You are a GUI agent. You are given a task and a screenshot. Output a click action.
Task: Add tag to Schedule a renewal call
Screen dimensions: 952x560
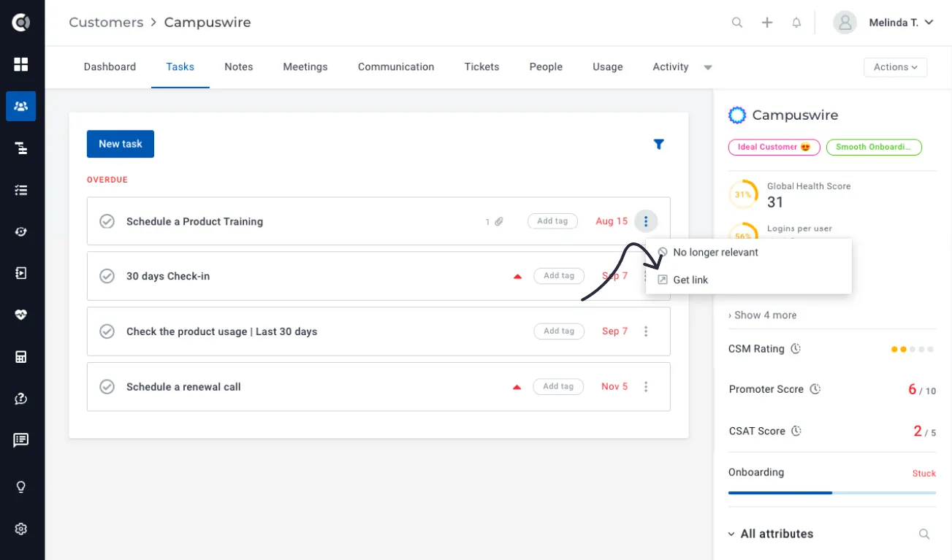[558, 386]
